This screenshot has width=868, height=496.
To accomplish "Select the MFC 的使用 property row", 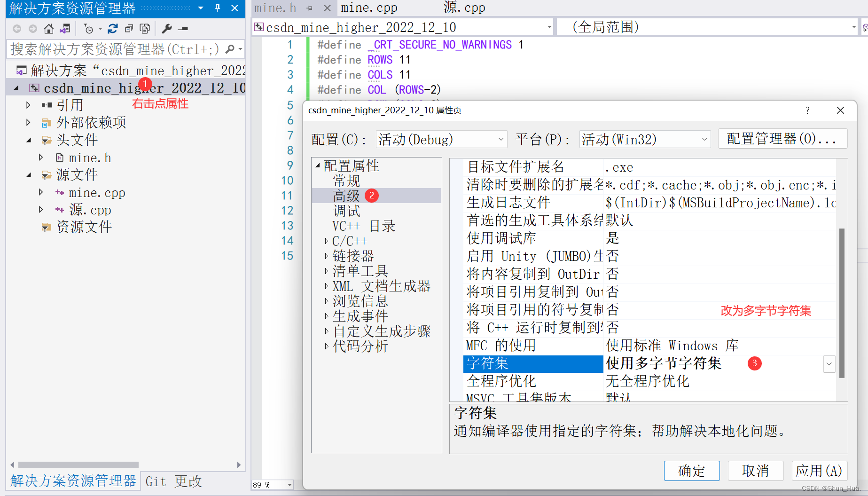I will pyautogui.click(x=649, y=346).
